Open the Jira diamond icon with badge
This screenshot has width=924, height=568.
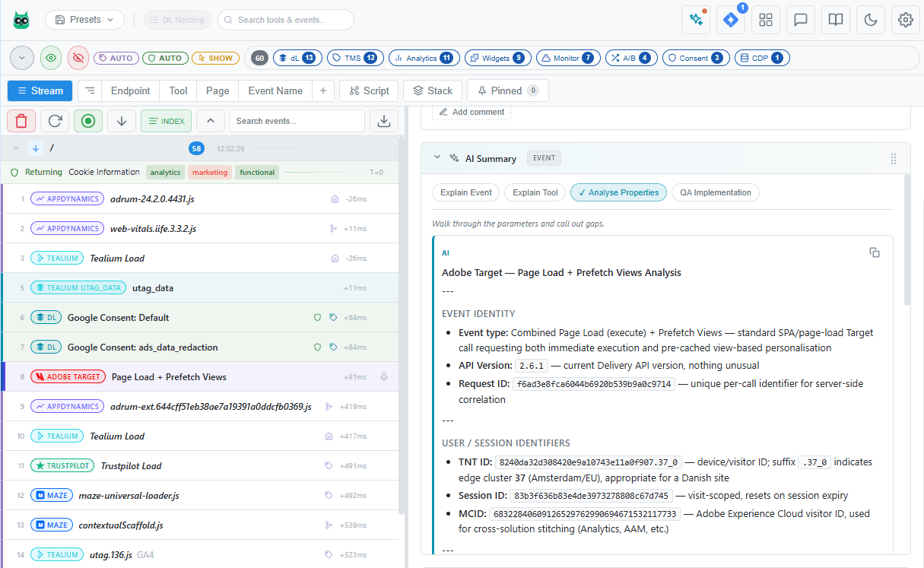(x=731, y=20)
